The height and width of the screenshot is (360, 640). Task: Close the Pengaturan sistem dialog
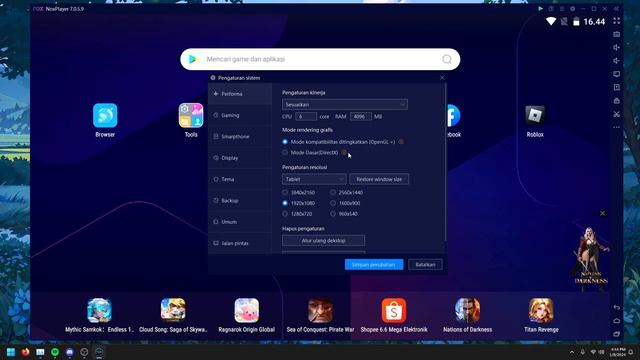pos(442,78)
